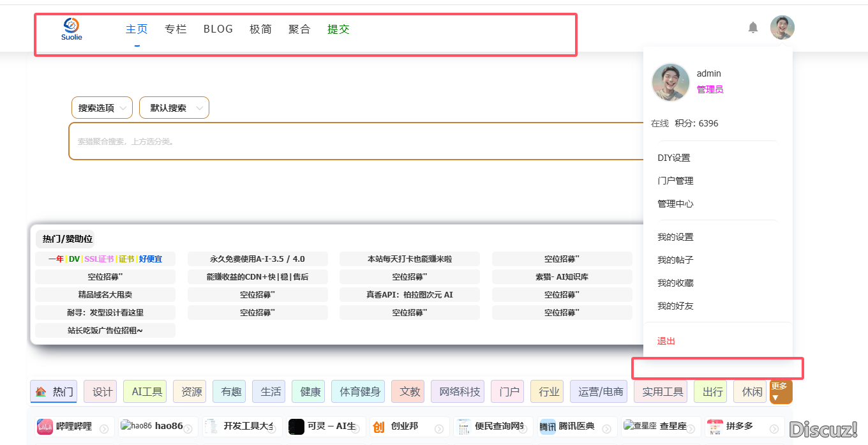Image resolution: width=868 pixels, height=445 pixels.
Task: Expand the orange 更多 category list
Action: [781, 391]
